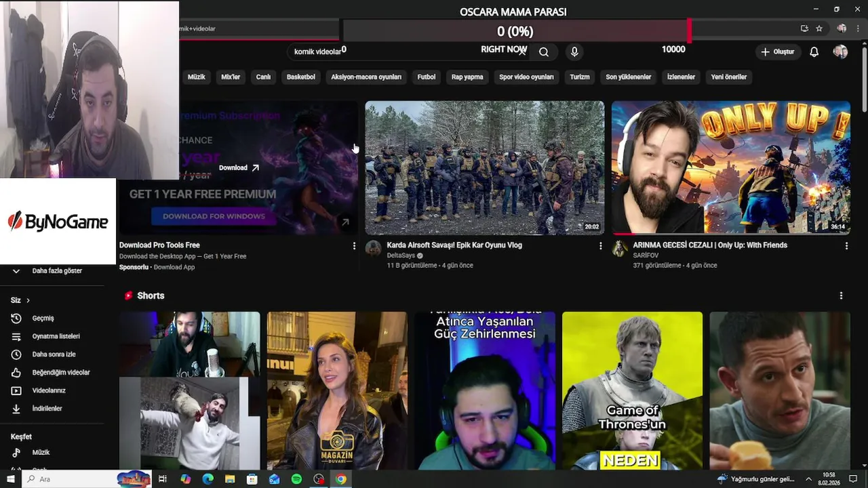Play the airsoft snow video thumbnail
This screenshot has width=868, height=488.
coord(484,168)
